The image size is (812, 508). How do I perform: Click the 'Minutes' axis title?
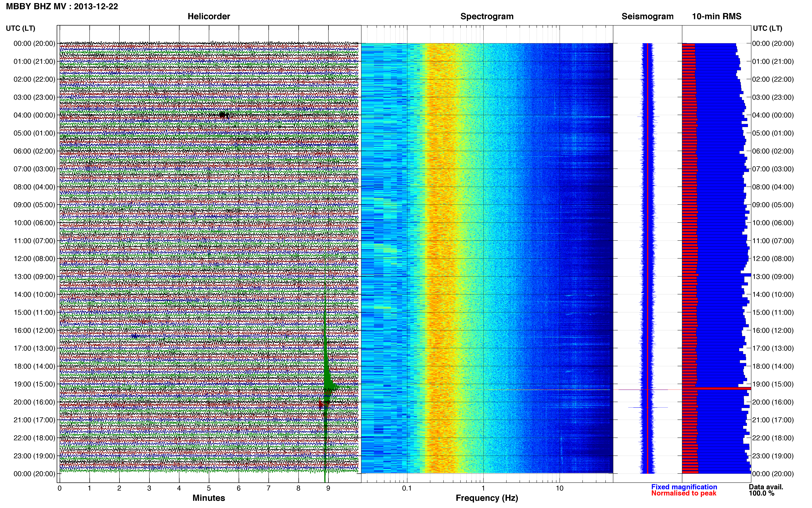tap(209, 498)
